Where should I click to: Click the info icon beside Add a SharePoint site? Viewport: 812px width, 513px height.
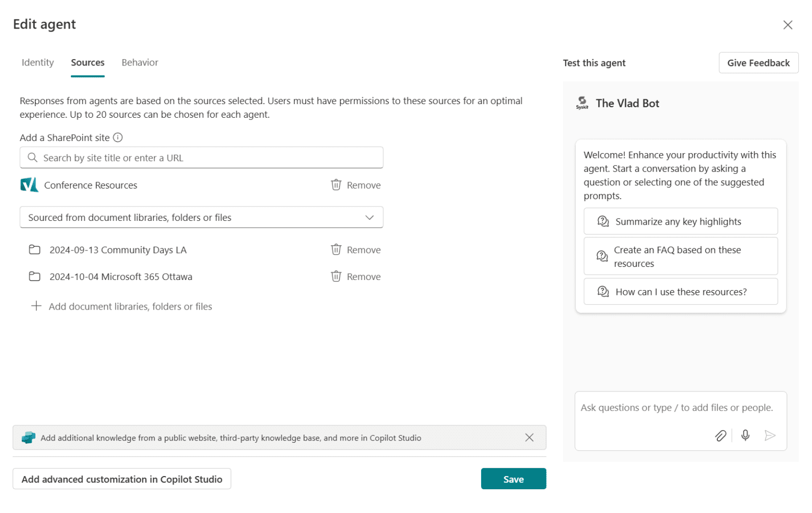click(118, 137)
